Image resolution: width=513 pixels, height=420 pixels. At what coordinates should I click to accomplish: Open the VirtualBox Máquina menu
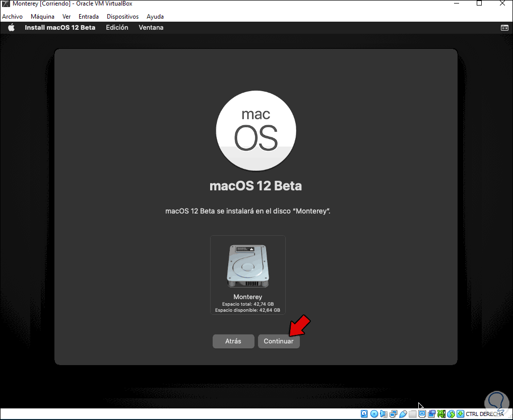[42, 16]
